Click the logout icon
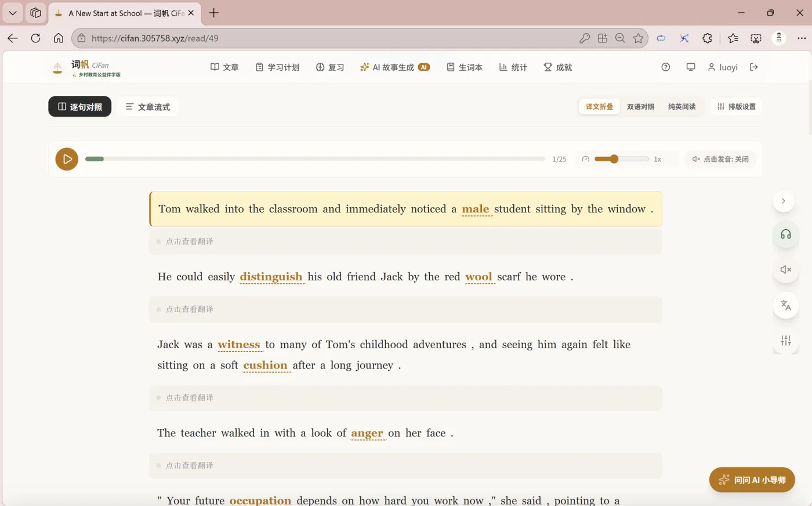The image size is (812, 506). click(x=754, y=67)
